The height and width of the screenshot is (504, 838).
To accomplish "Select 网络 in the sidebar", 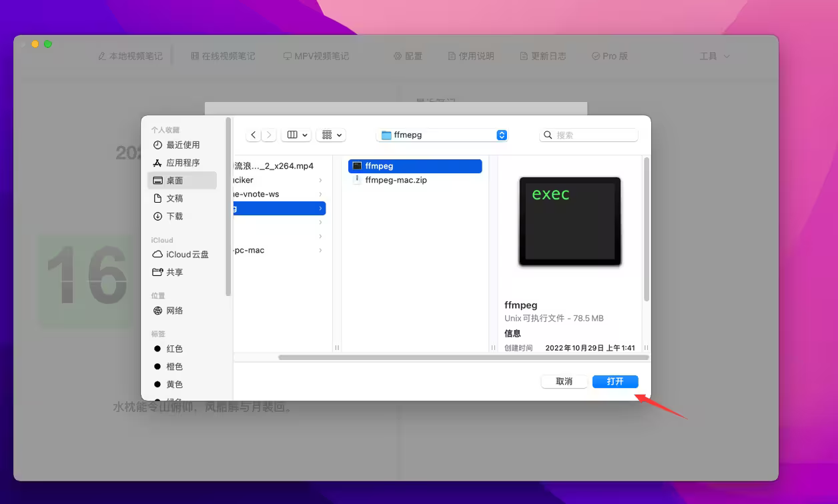I will (182, 311).
